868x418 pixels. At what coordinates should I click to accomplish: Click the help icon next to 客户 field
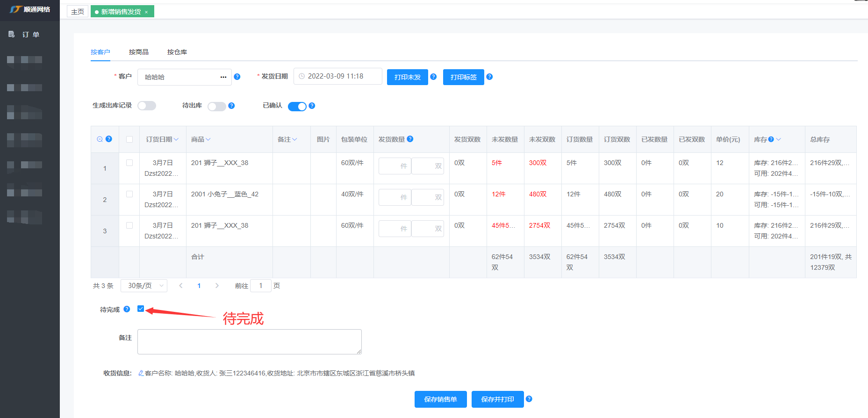[x=237, y=77]
